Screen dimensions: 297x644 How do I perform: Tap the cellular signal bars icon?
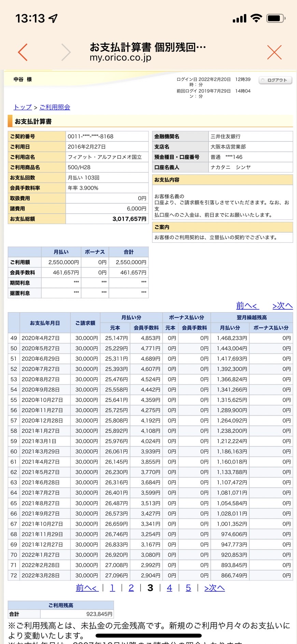pyautogui.click(x=239, y=18)
